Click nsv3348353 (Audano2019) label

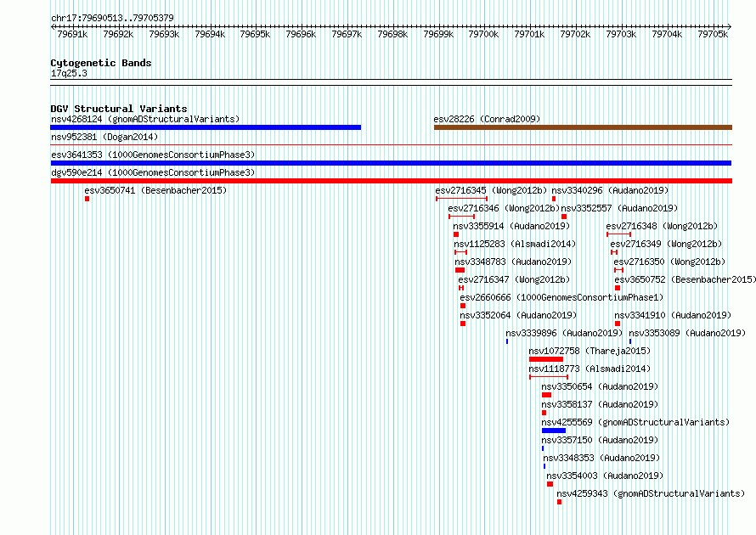coord(601,458)
